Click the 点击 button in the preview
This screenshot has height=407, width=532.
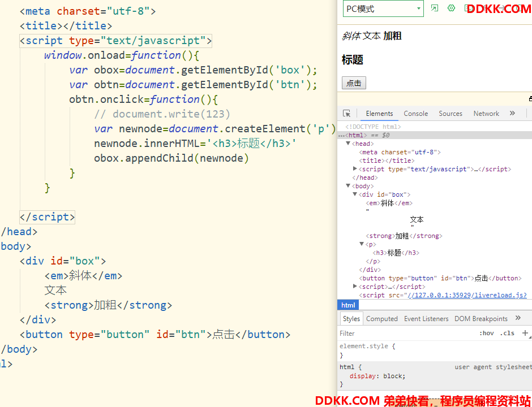(x=354, y=83)
